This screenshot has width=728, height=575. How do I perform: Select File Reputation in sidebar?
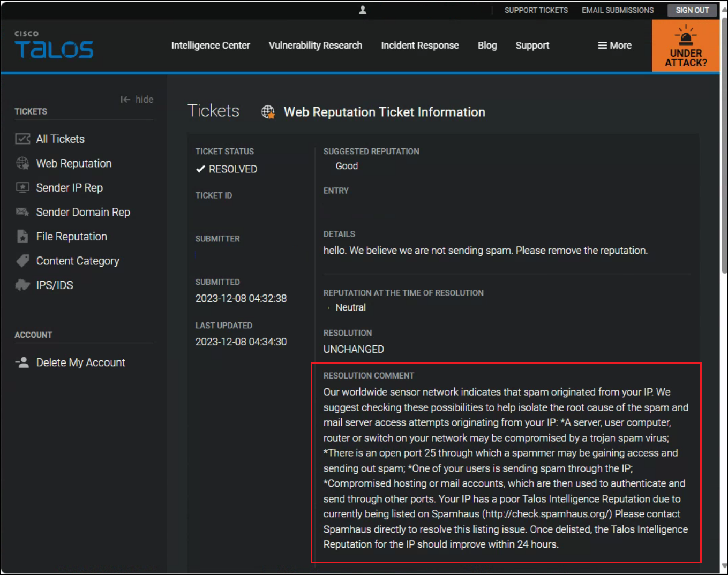(72, 237)
